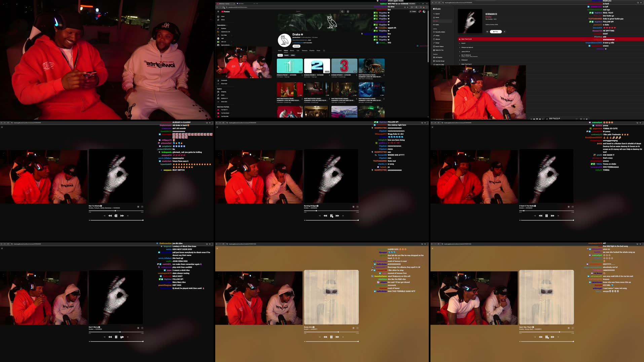644x362 pixels.
Task: Open more options in Burning Bridges player
Action: 357,207
